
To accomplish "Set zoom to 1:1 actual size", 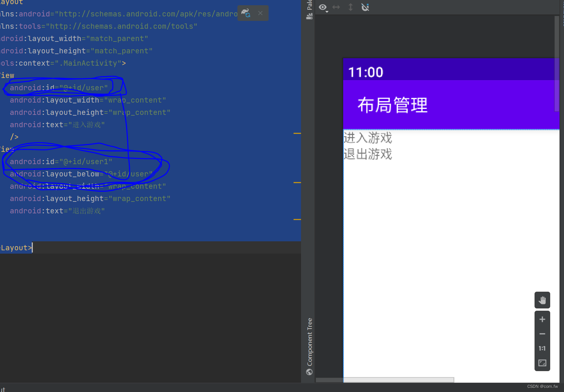I will (542, 348).
